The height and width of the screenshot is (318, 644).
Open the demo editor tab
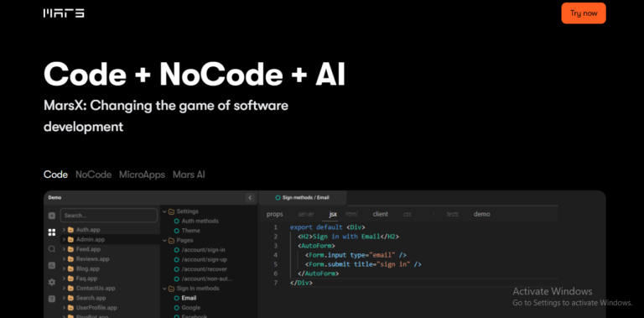pyautogui.click(x=482, y=214)
